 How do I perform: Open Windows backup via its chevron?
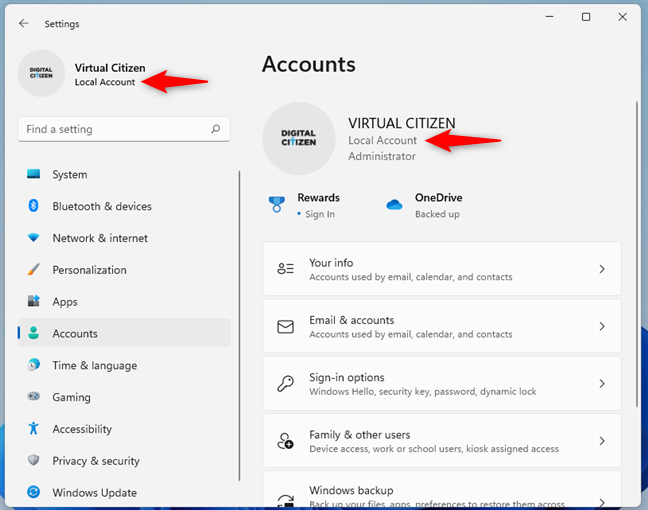tap(602, 502)
